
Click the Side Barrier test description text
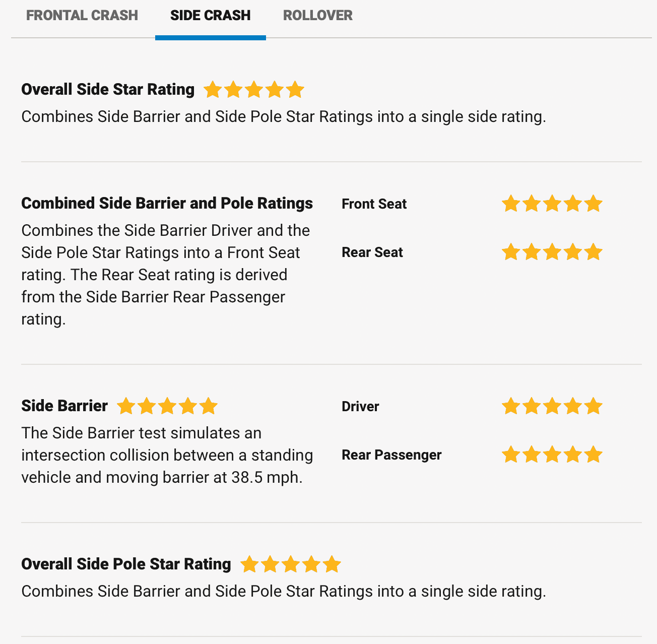pos(167,455)
